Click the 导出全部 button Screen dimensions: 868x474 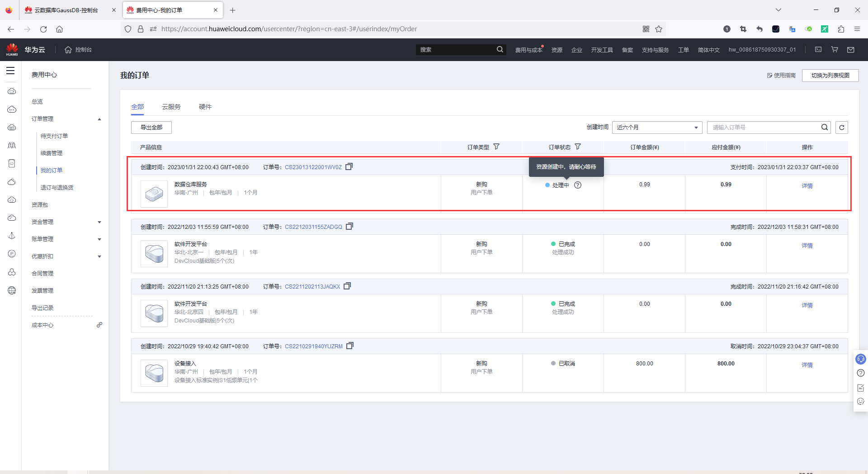coord(151,128)
